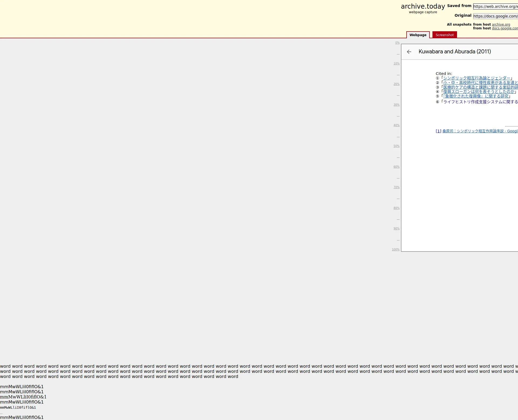The width and height of the screenshot is (518, 420).
Task: Jump to 70% page marker
Action: tap(396, 187)
